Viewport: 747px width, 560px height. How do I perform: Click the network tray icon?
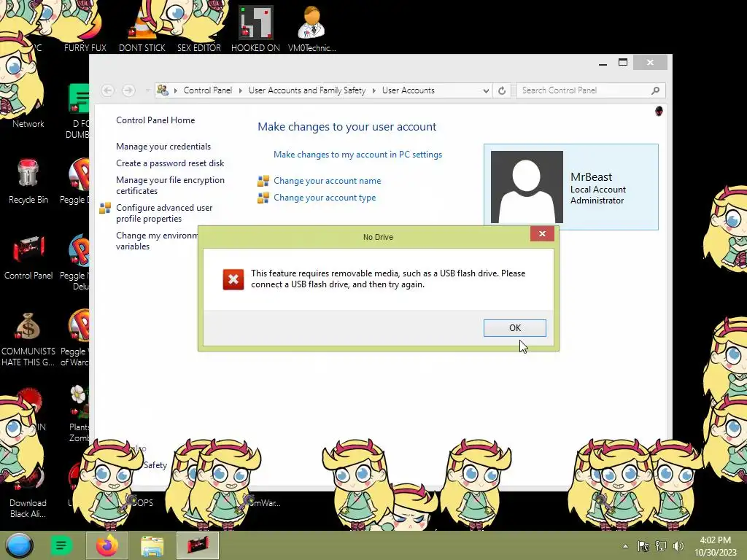(x=661, y=546)
